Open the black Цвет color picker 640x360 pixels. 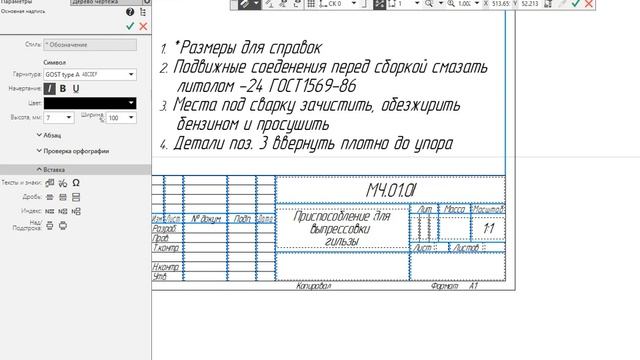[x=90, y=103]
